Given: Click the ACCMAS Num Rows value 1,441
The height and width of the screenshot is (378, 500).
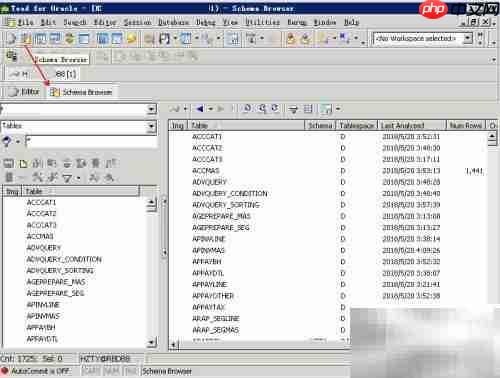Looking at the screenshot, I should pyautogui.click(x=474, y=171).
